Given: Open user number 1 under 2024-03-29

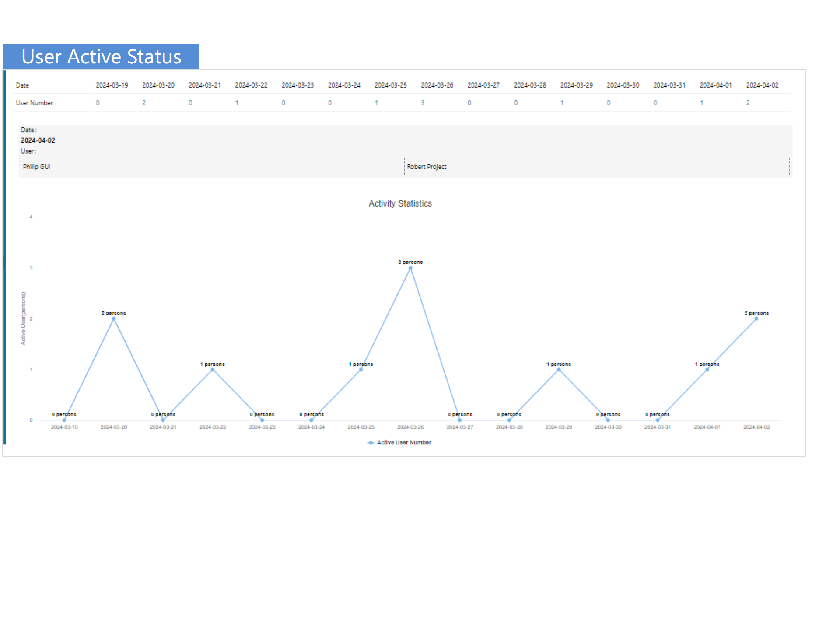Looking at the screenshot, I should click(562, 103).
